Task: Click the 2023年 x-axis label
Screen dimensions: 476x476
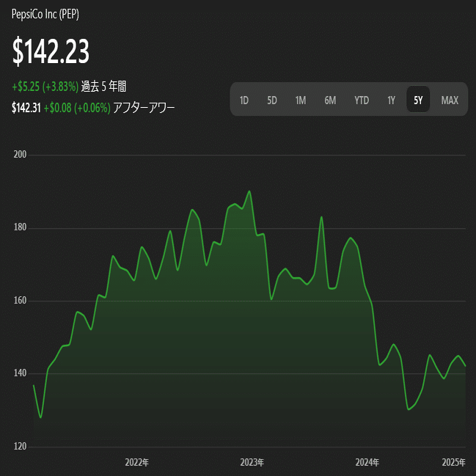Action: coord(252,462)
